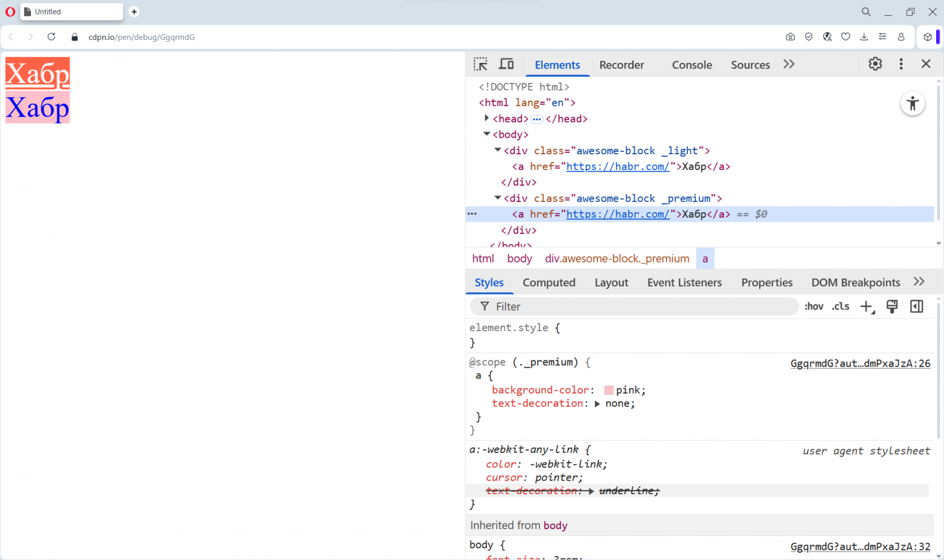Open the Computed pane tab
The height and width of the screenshot is (560, 944).
(549, 282)
